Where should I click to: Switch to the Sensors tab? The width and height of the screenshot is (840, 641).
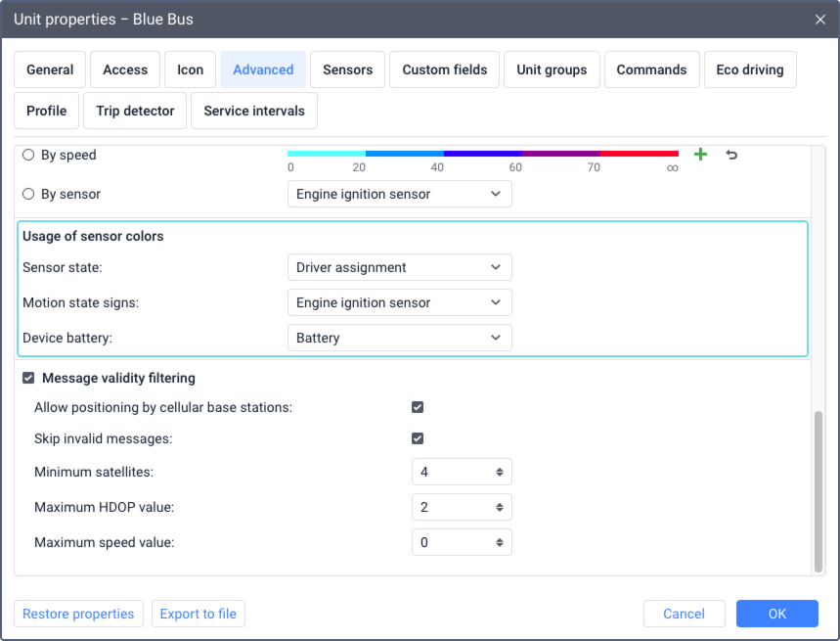tap(347, 69)
